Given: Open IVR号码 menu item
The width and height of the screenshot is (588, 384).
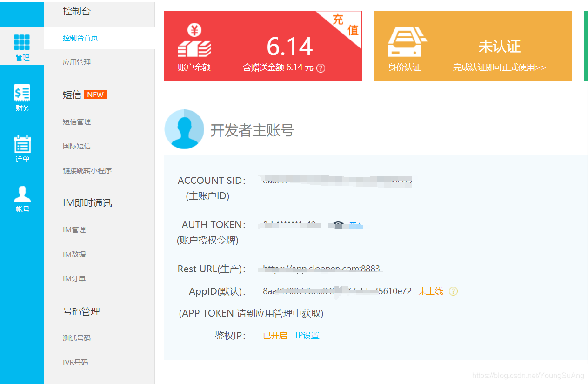Looking at the screenshot, I should pyautogui.click(x=75, y=363).
